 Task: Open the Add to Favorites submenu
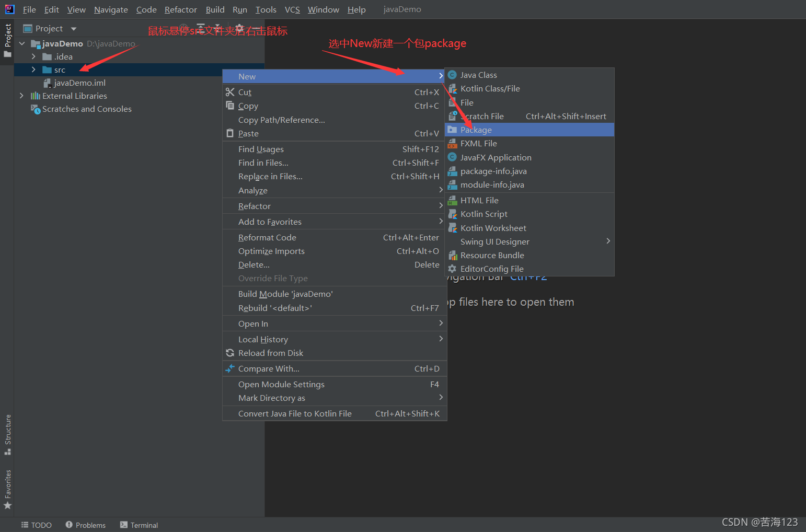coord(335,222)
